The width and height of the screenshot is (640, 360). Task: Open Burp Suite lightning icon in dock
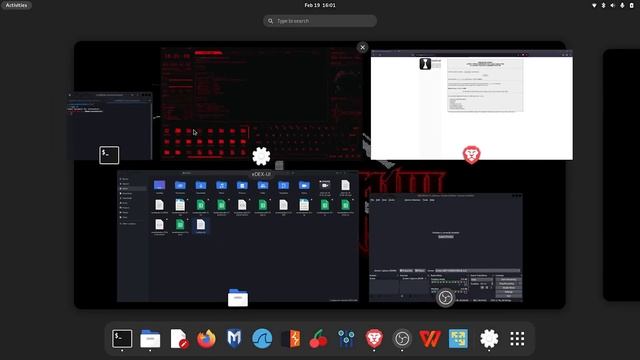pos(291,339)
